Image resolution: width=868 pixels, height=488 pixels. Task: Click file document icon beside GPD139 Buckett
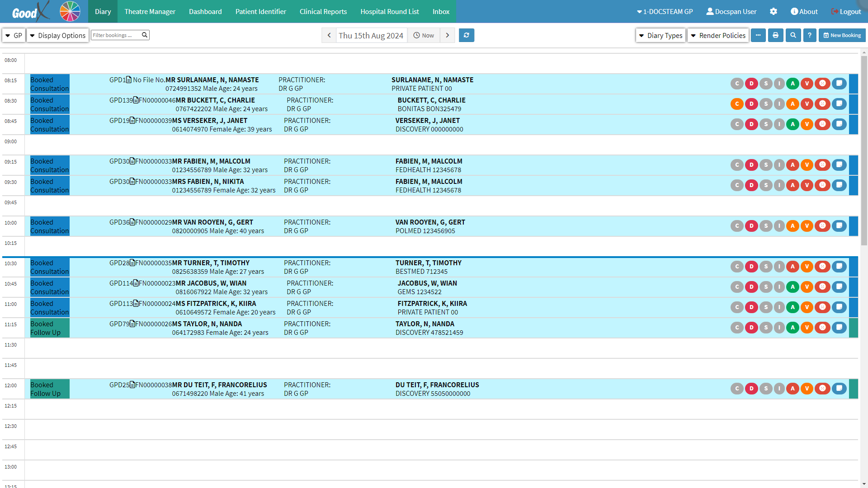[136, 100]
